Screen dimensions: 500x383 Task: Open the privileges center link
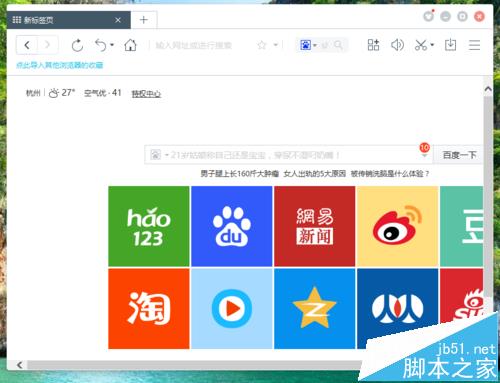(x=146, y=94)
